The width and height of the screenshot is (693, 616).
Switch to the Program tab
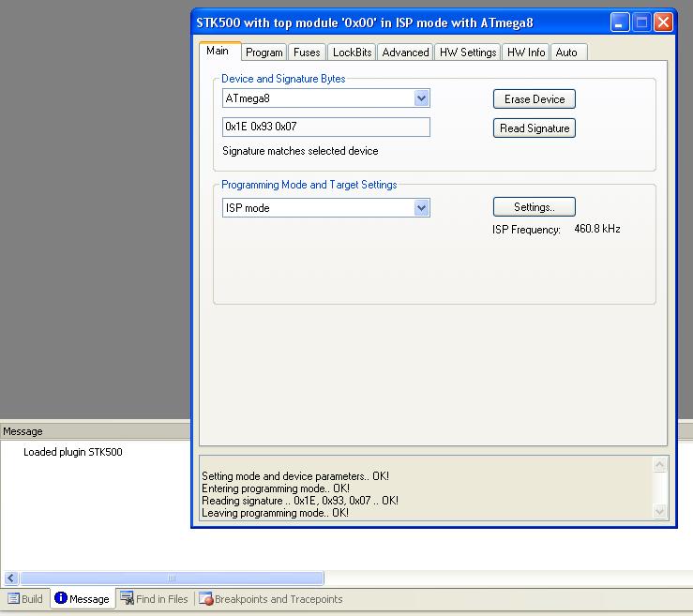264,53
